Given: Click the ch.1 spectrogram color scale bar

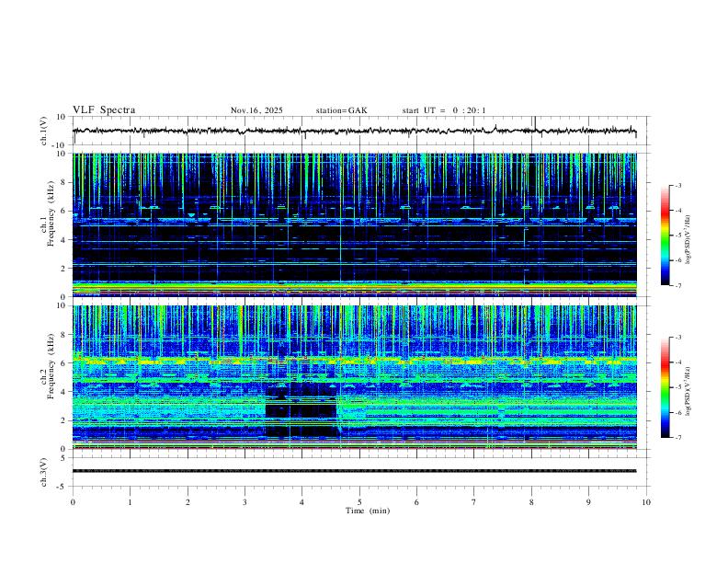Looking at the screenshot, I should [x=665, y=235].
